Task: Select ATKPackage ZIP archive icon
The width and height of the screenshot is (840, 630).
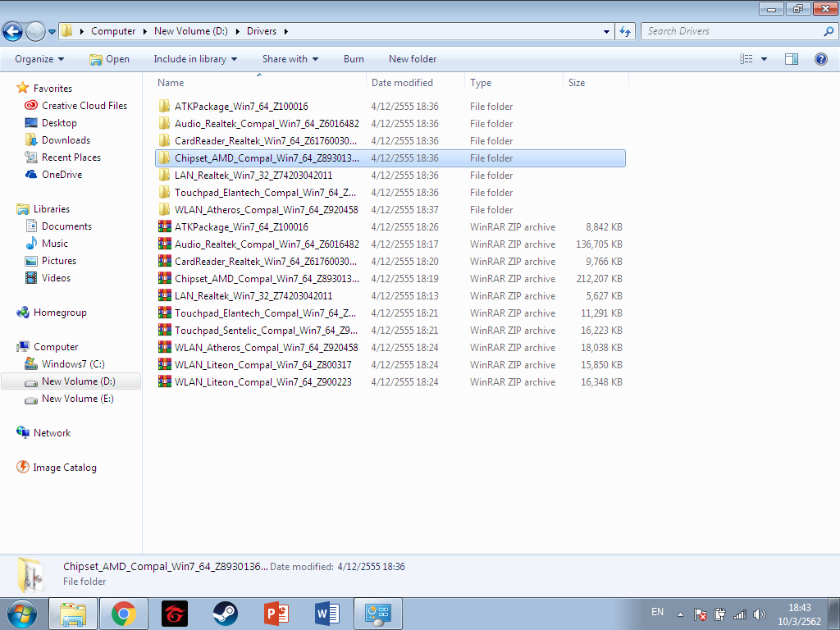Action: [x=164, y=226]
